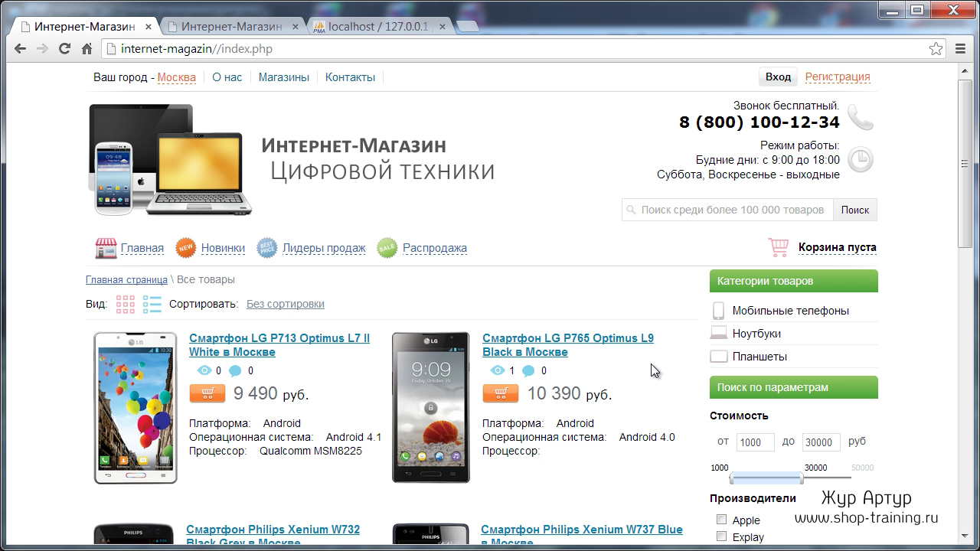Open the browser home page icon
The height and width of the screenshot is (551, 980).
tap(87, 49)
